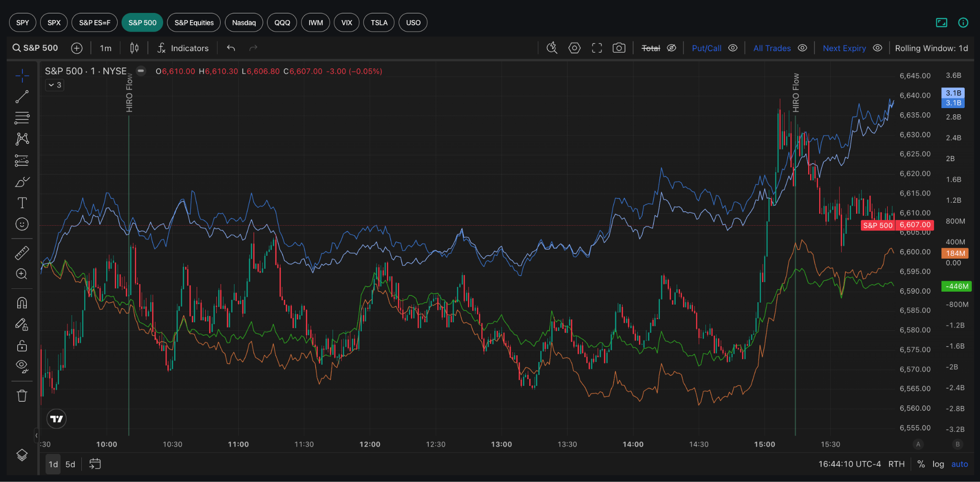Switch to the TSLA ticker tab

tap(379, 22)
